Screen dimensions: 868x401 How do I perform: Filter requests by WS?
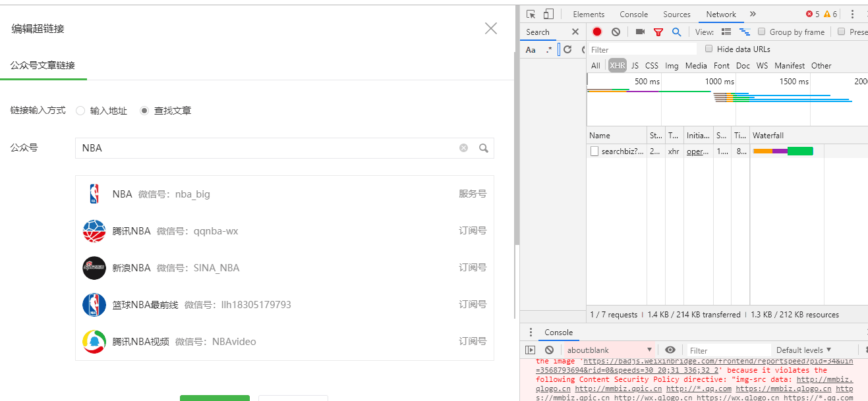click(x=762, y=66)
